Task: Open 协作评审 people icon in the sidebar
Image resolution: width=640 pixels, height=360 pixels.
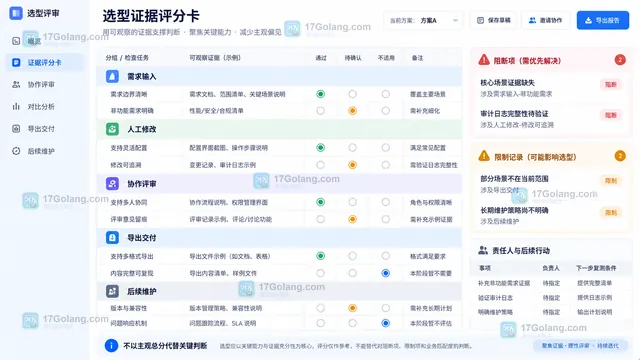Action: pyautogui.click(x=16, y=84)
